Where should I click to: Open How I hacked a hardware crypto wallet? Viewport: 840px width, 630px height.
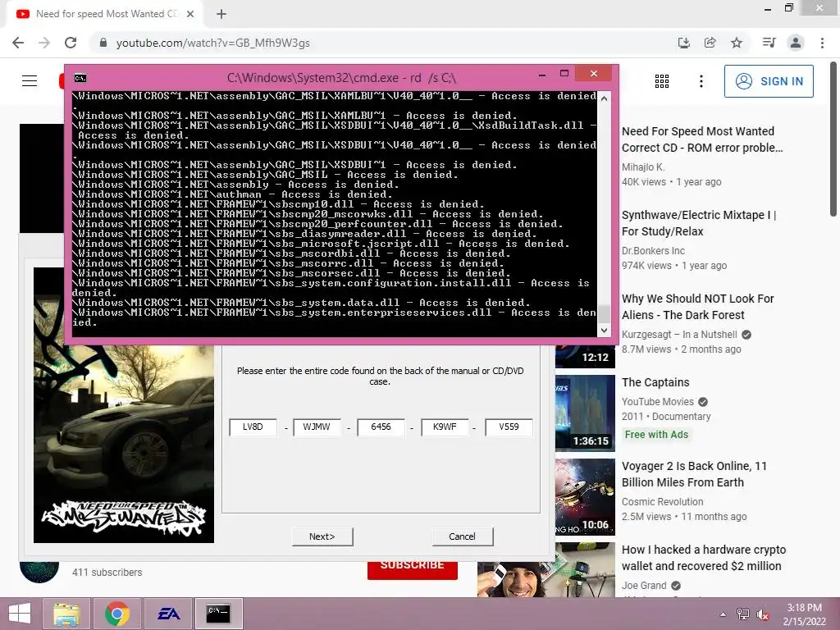[x=703, y=558]
